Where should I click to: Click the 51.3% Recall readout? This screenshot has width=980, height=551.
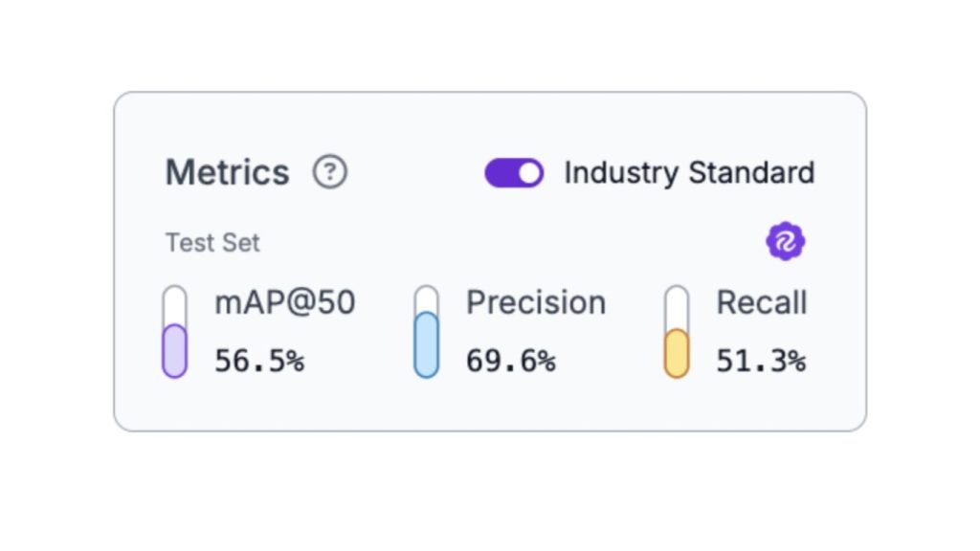(x=761, y=361)
